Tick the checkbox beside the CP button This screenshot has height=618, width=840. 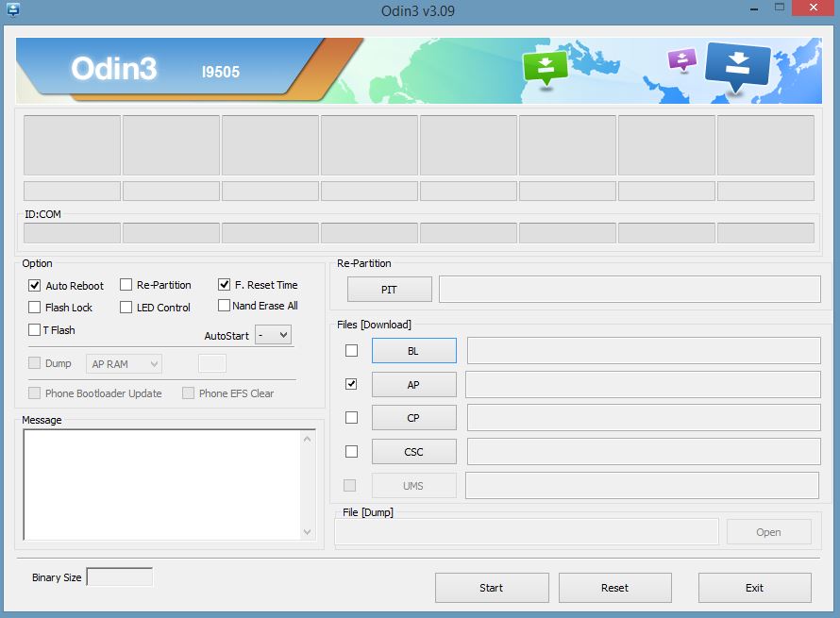(351, 417)
